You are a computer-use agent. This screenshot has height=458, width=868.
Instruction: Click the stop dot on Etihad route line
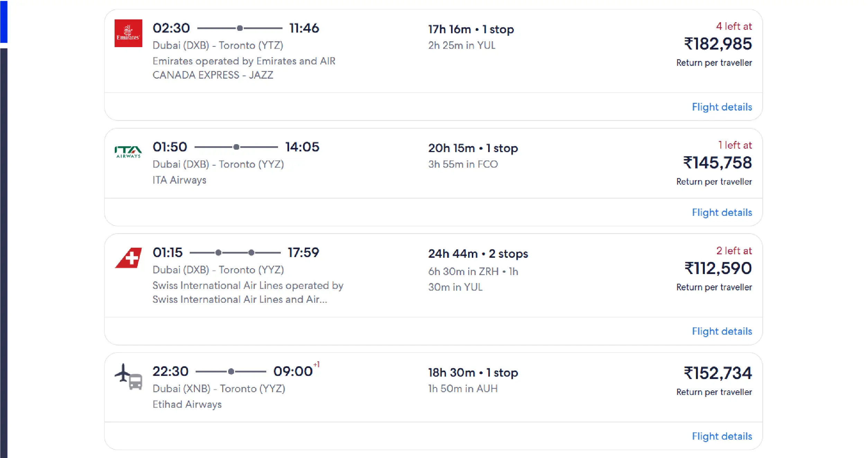(x=231, y=372)
